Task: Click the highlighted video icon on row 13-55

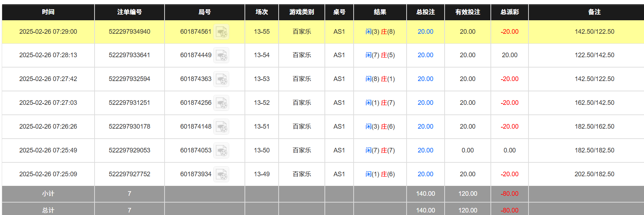Action: (223, 32)
